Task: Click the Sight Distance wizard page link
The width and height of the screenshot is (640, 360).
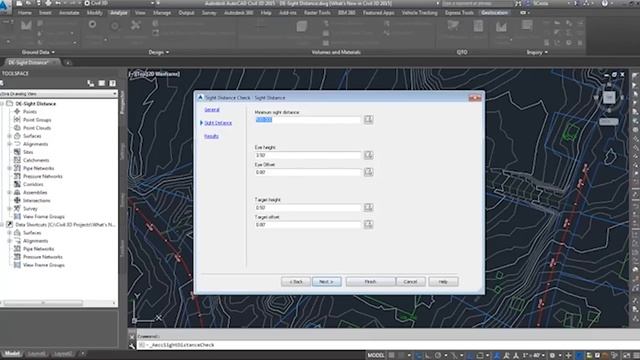Action: [x=218, y=123]
